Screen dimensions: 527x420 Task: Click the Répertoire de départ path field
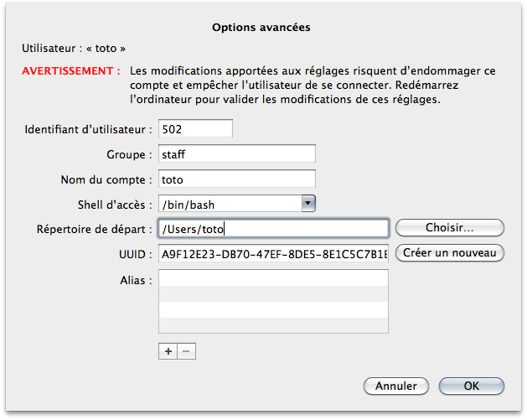(x=272, y=228)
